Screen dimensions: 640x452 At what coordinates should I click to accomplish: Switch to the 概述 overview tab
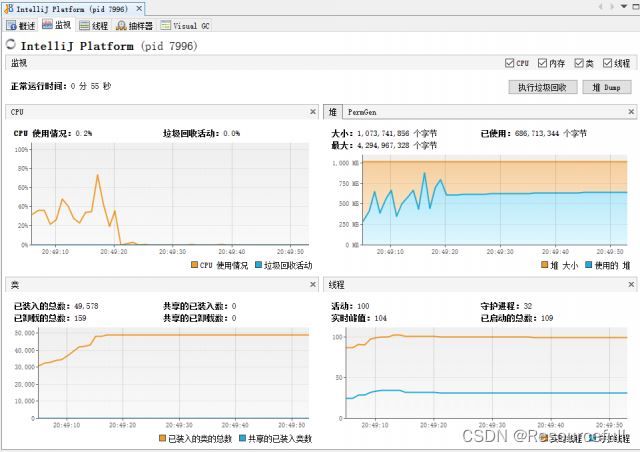21,26
